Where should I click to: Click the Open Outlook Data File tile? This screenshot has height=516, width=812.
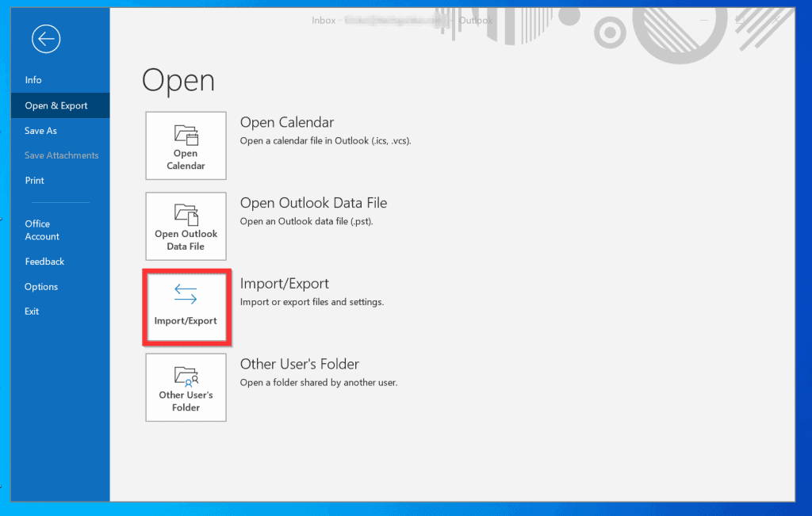pyautogui.click(x=186, y=226)
